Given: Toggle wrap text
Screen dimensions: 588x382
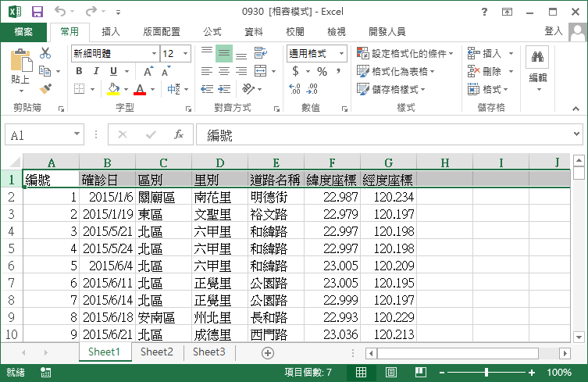Looking at the screenshot, I should (x=261, y=53).
